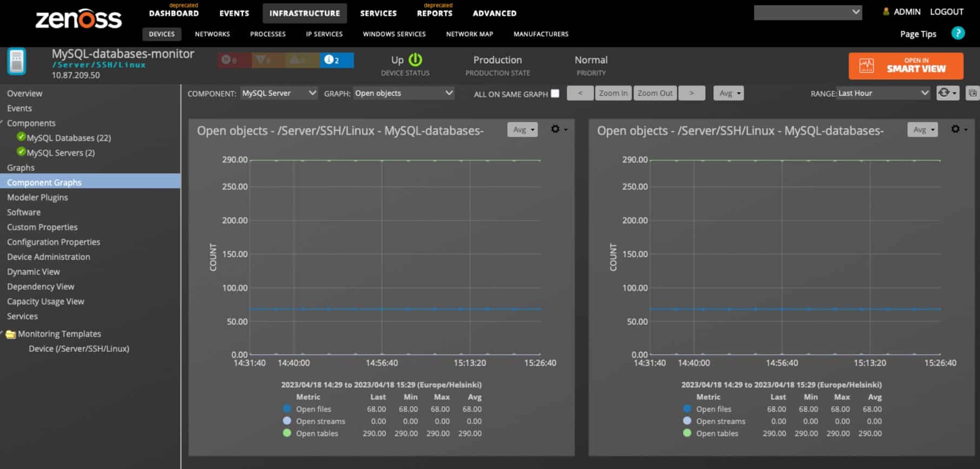This screenshot has height=469, width=980.
Task: Click MySQL Servers green status checkmark
Action: tap(21, 151)
